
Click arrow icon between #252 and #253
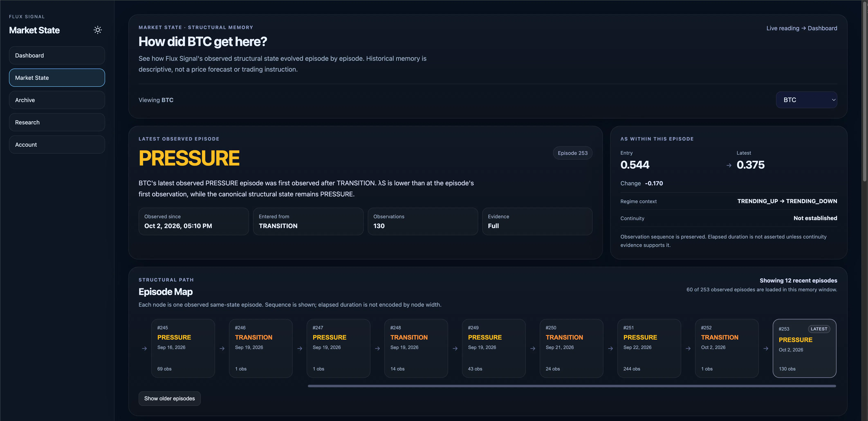(x=766, y=349)
